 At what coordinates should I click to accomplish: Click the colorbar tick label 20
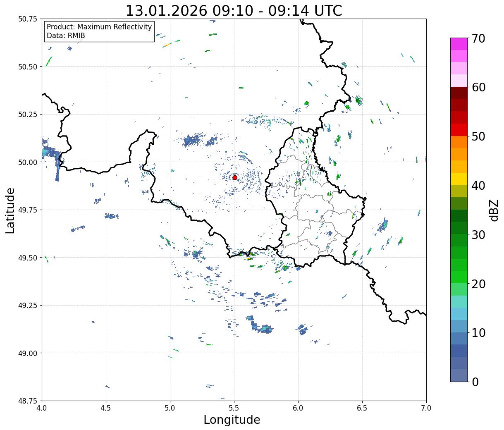pos(478,284)
